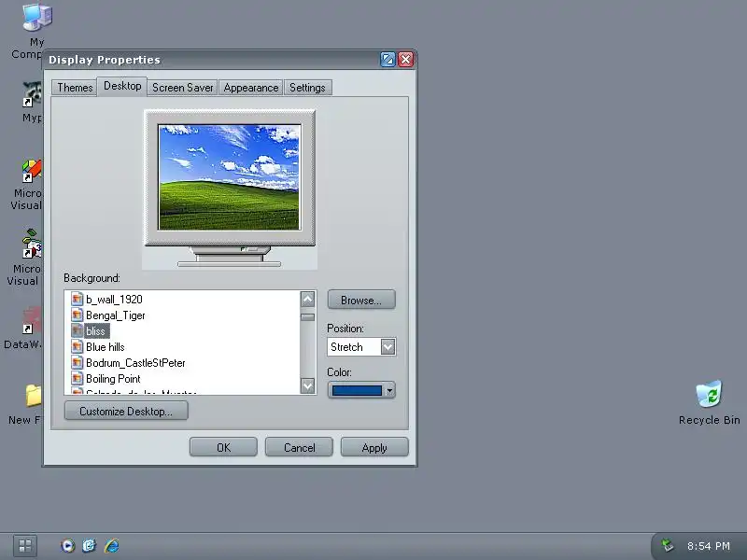Image resolution: width=747 pixels, height=560 pixels.
Task: Open the Screen Saver tab
Action: pyautogui.click(x=182, y=88)
